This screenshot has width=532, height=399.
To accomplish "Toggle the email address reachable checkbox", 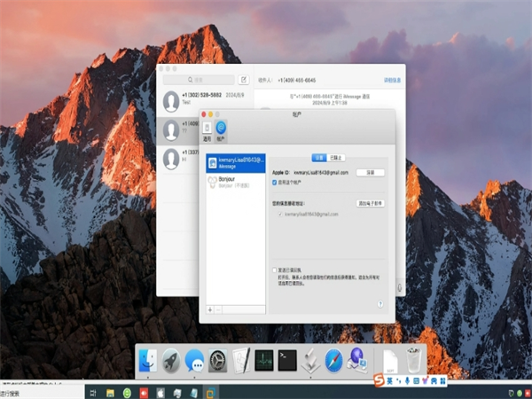I will click(x=281, y=215).
